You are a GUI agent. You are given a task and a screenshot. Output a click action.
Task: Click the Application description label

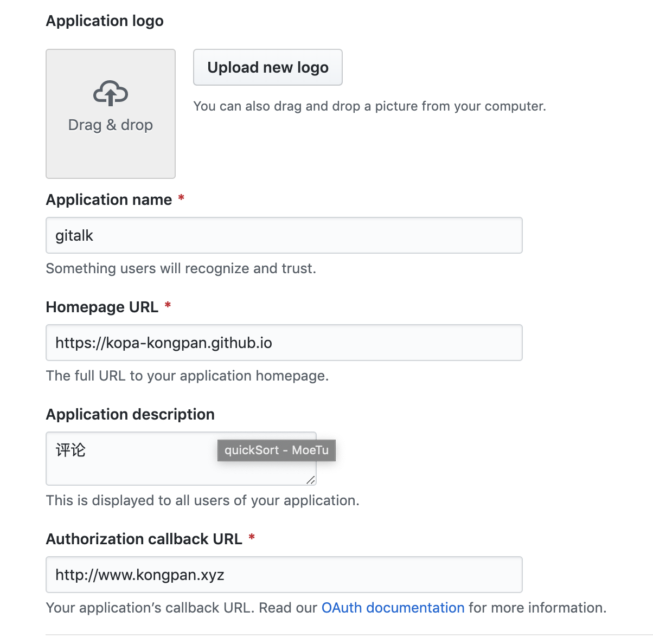tap(130, 414)
